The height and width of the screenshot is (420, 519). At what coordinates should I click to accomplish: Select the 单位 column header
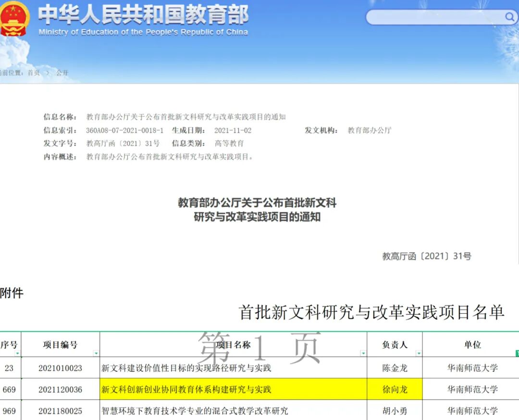472,345
